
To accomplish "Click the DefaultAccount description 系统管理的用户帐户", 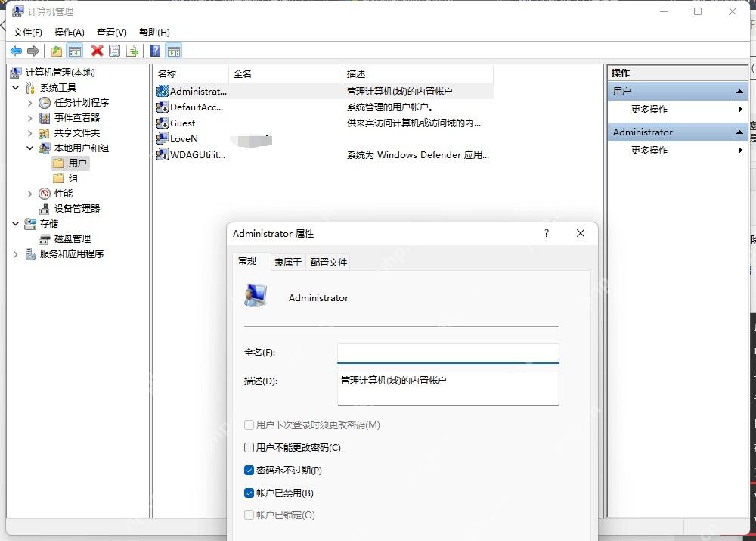I will (389, 107).
